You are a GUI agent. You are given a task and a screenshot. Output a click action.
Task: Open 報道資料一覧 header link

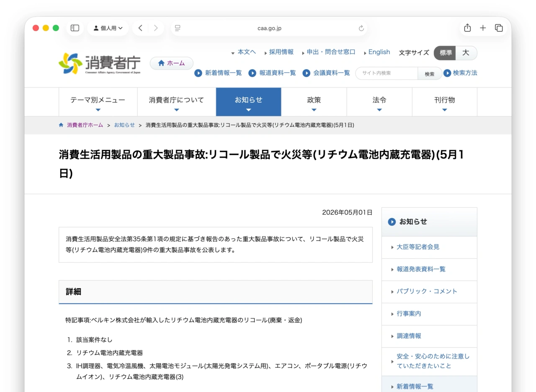point(277,73)
